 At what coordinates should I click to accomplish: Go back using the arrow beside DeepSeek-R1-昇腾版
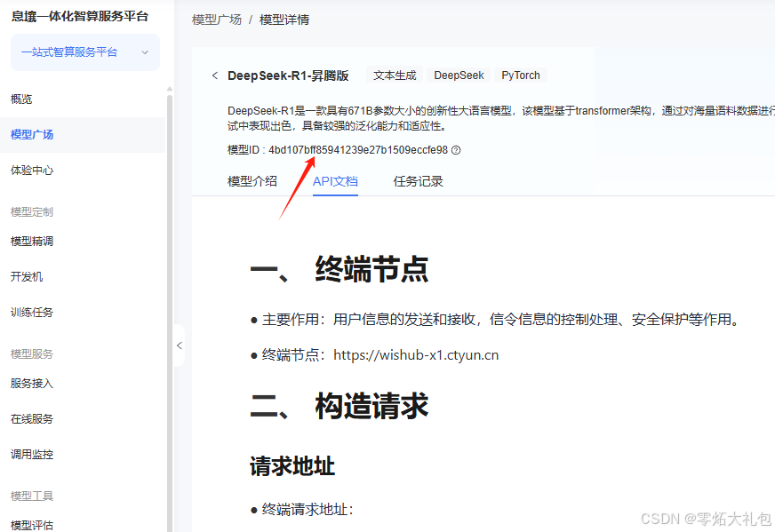point(214,75)
